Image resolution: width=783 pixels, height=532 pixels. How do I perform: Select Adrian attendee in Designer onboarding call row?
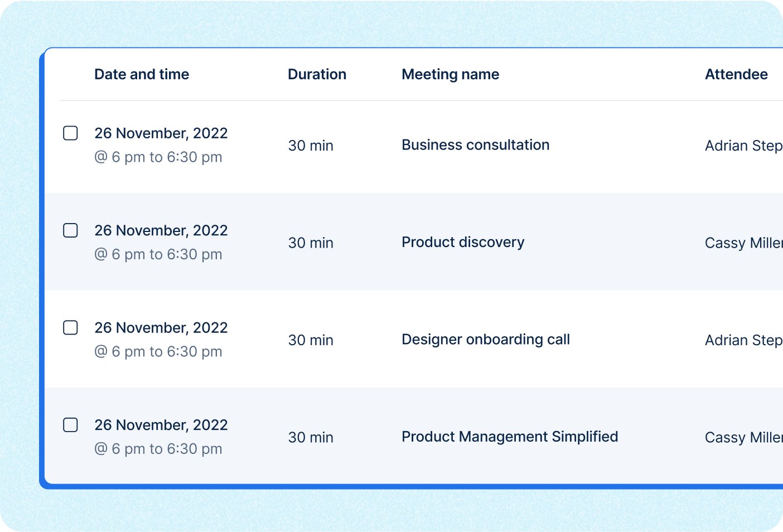[744, 341]
